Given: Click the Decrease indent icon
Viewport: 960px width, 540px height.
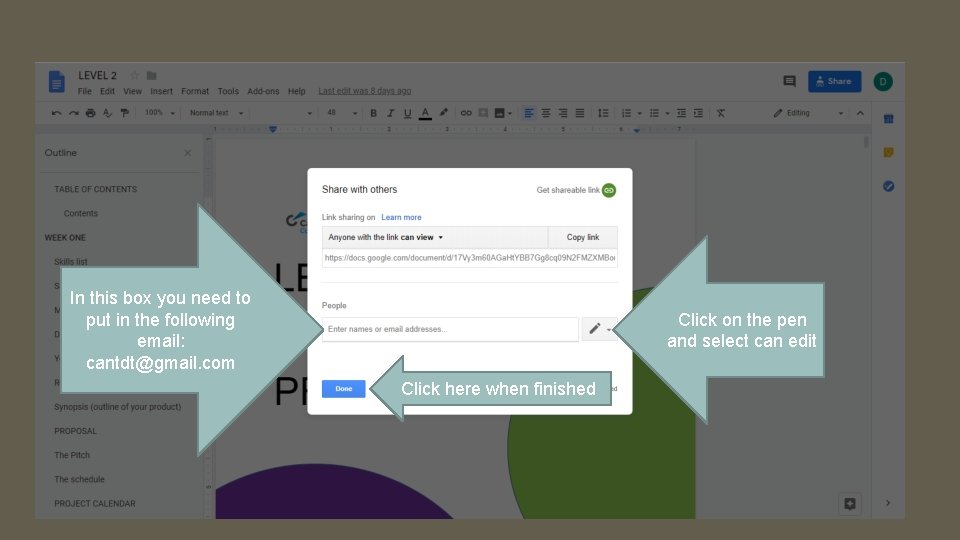Looking at the screenshot, I should coord(681,113).
